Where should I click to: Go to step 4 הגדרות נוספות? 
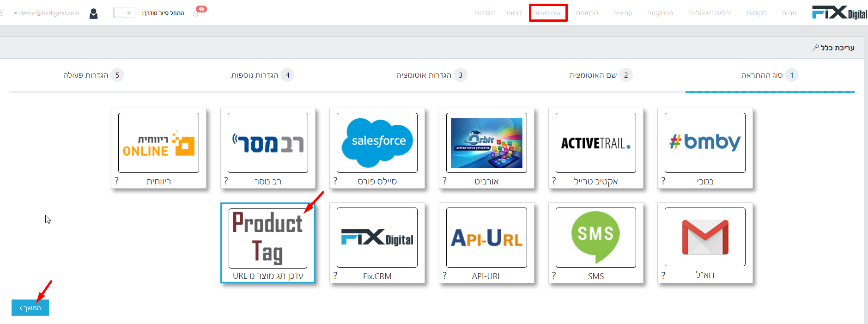(x=262, y=75)
